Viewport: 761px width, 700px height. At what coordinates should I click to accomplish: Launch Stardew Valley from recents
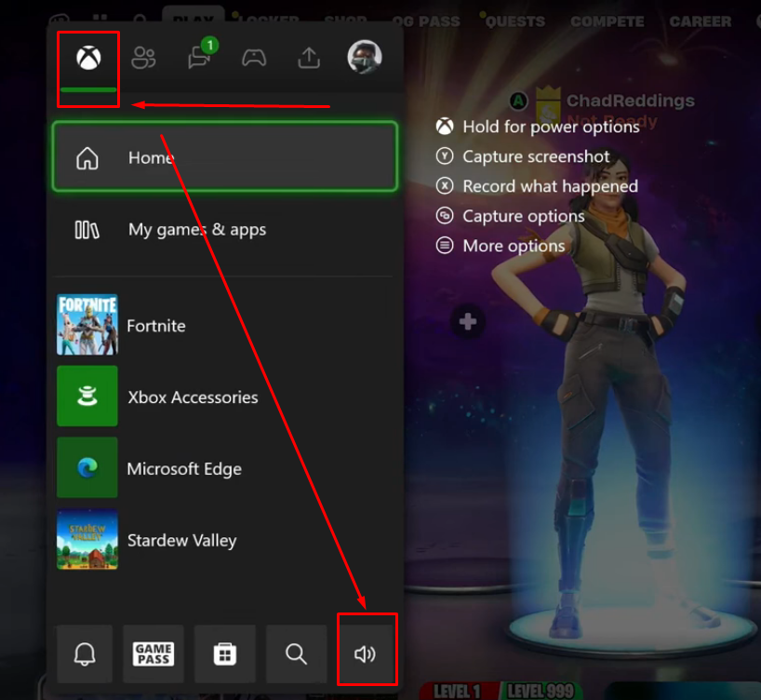225,539
